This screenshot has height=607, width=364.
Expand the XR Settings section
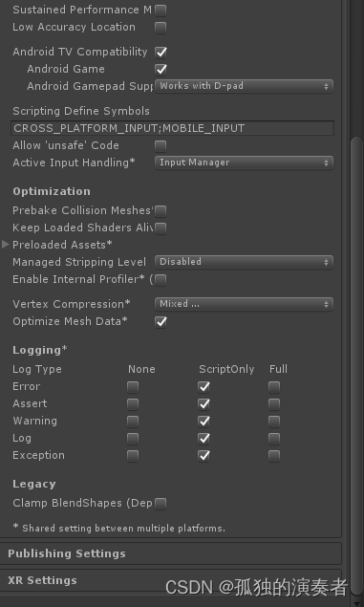click(x=171, y=580)
